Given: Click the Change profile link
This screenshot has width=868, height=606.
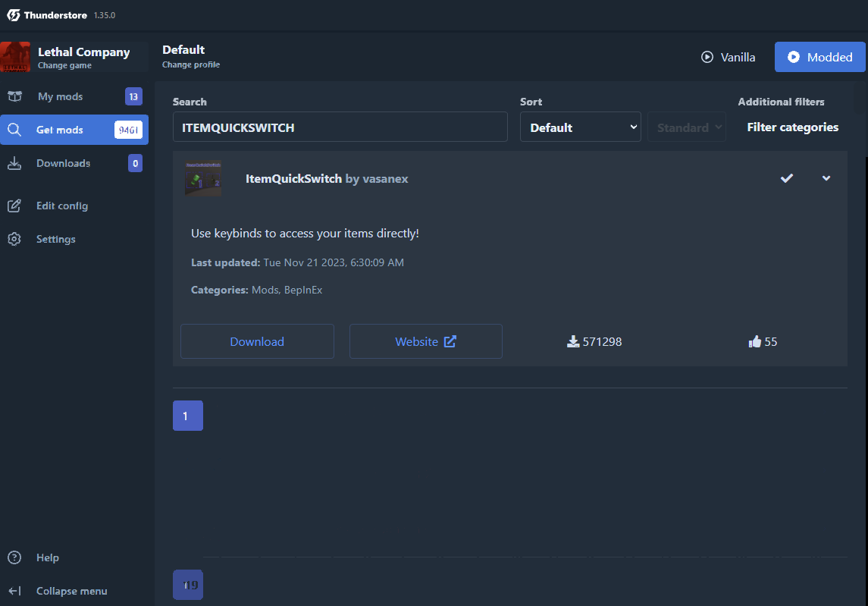Looking at the screenshot, I should tap(191, 64).
